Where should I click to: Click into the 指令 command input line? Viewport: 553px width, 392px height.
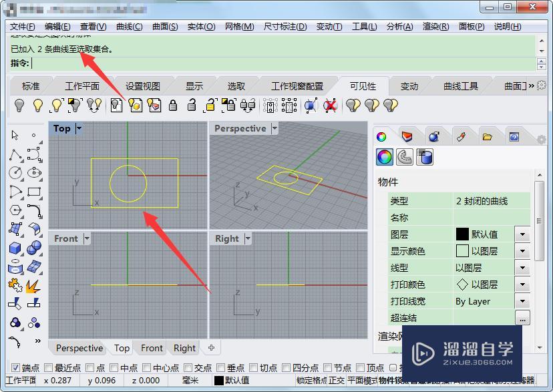[x=283, y=63]
